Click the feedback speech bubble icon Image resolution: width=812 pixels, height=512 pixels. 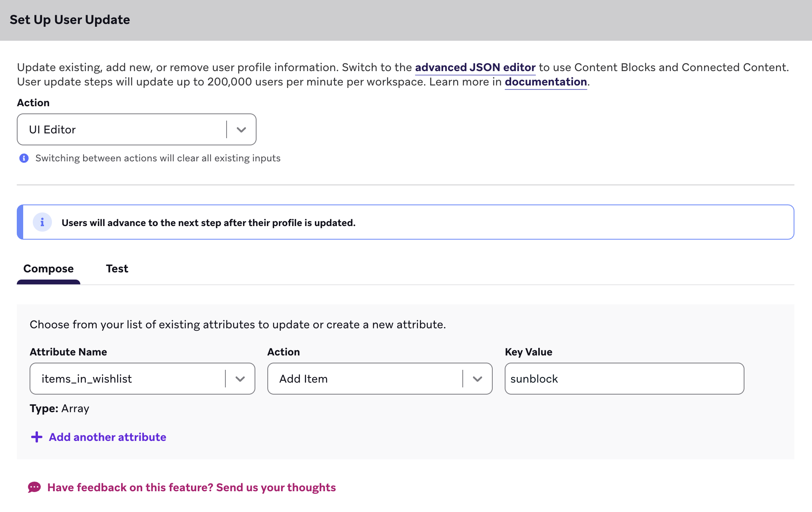34,487
